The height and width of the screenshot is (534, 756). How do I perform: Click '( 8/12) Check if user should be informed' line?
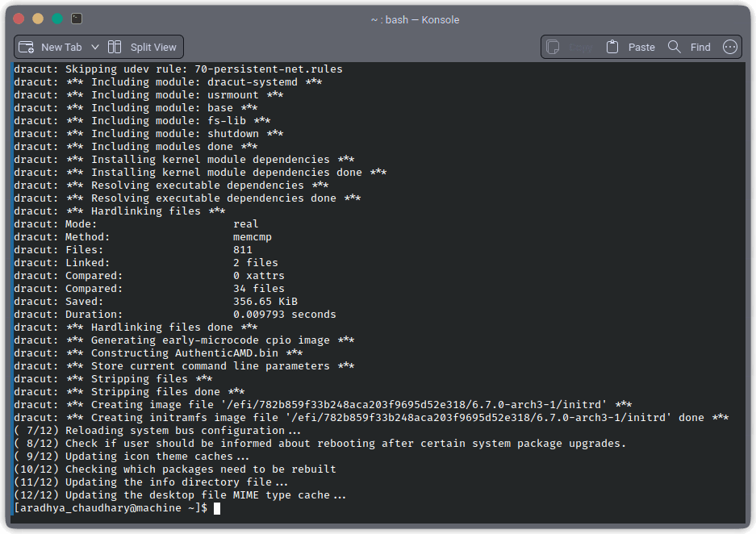(320, 444)
